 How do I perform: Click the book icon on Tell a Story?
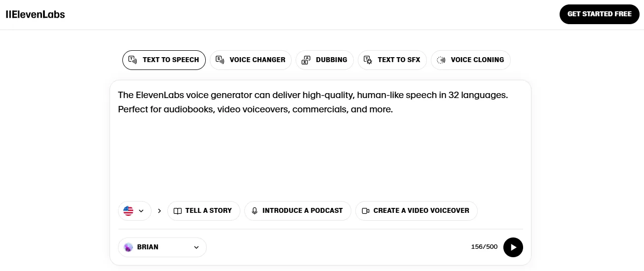[178, 210]
